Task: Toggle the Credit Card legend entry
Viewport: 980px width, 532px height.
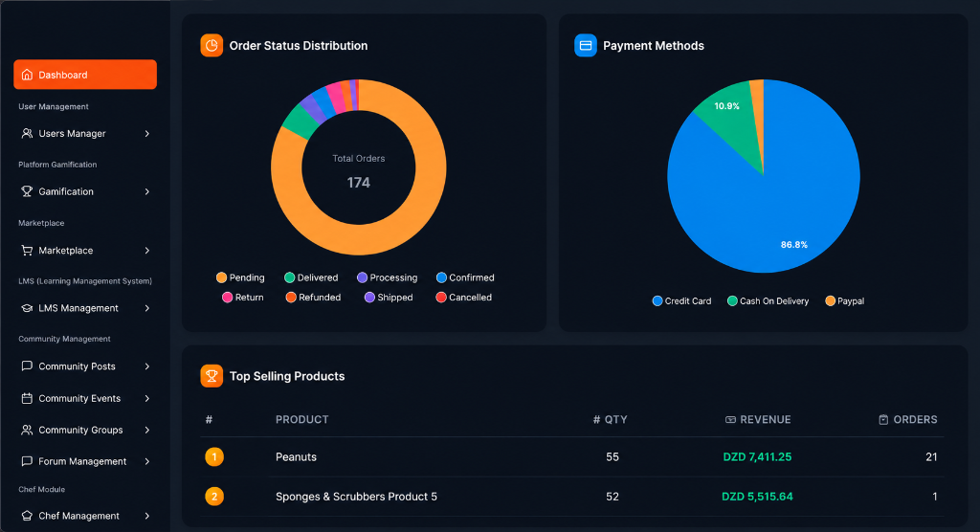Action: 681,301
